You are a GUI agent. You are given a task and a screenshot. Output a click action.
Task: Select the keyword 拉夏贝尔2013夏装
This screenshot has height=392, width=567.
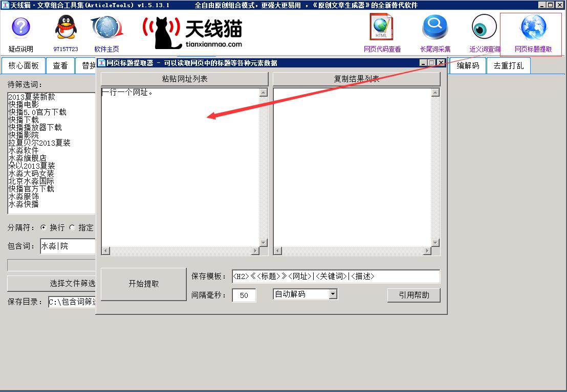pyautogui.click(x=39, y=143)
